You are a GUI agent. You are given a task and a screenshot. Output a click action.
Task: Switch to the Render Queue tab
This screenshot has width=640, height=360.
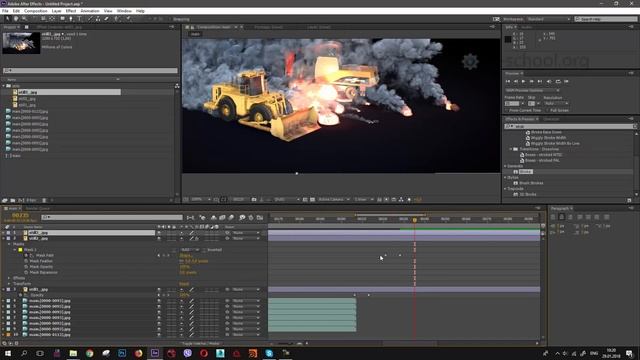click(38, 209)
